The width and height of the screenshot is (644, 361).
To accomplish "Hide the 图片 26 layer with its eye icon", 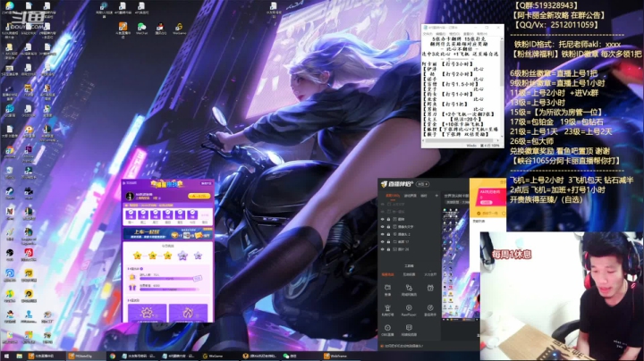I will (383, 249).
